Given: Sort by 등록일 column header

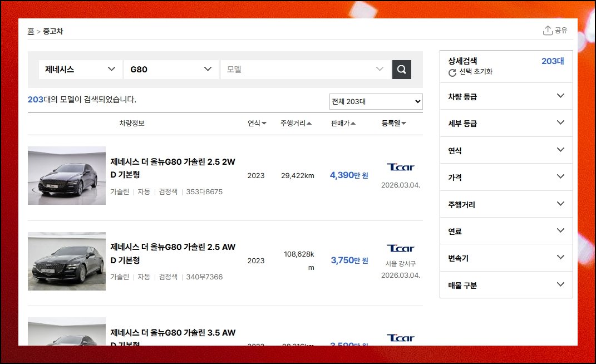Looking at the screenshot, I should (394, 123).
